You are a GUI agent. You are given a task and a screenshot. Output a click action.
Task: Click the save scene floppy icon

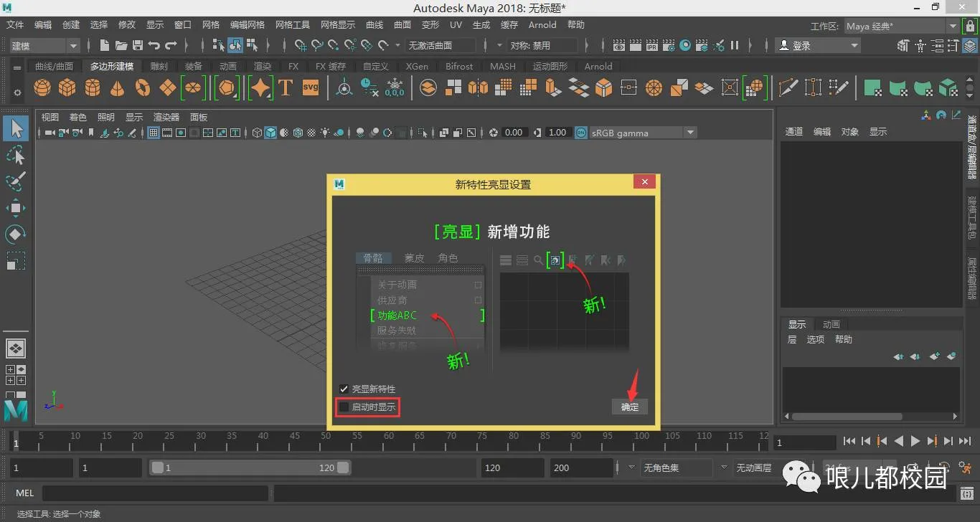point(138,45)
